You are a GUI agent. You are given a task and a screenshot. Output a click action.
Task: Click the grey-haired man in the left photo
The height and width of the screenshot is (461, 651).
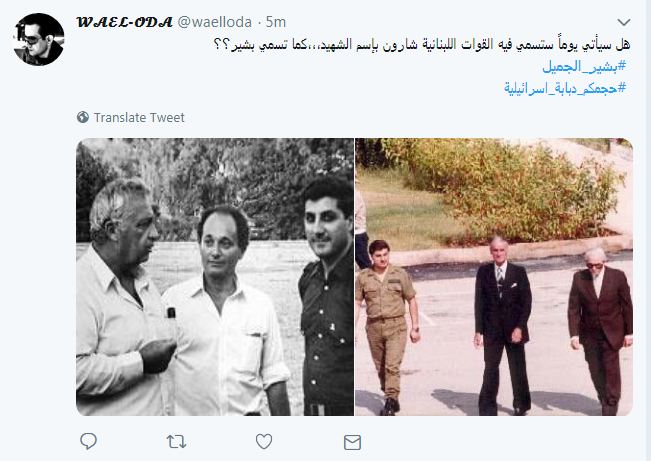click(122, 297)
